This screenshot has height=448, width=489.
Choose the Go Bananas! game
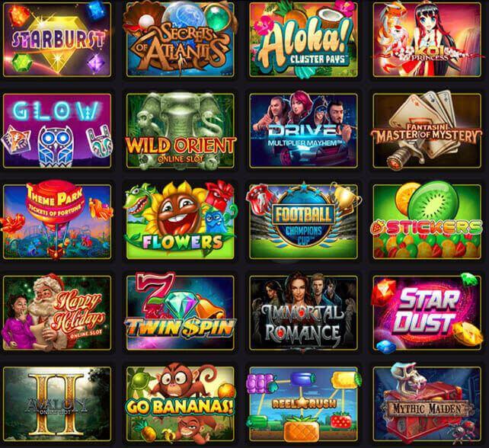point(181,404)
